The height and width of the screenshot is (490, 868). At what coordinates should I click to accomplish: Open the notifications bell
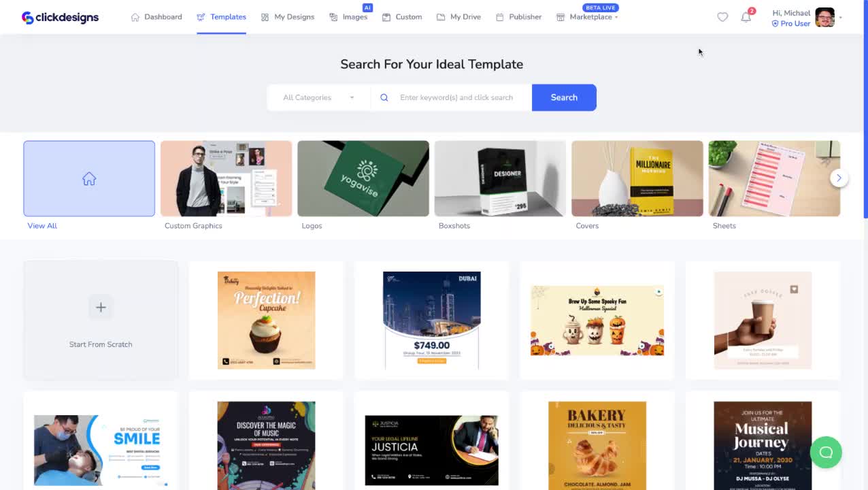(746, 17)
